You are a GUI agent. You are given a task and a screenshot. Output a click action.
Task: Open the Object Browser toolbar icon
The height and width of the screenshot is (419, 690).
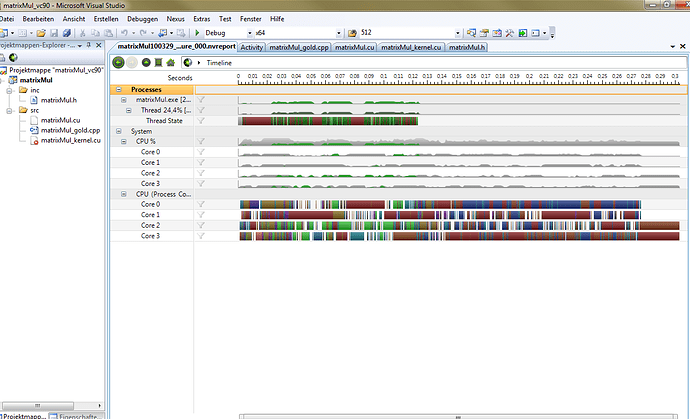497,33
